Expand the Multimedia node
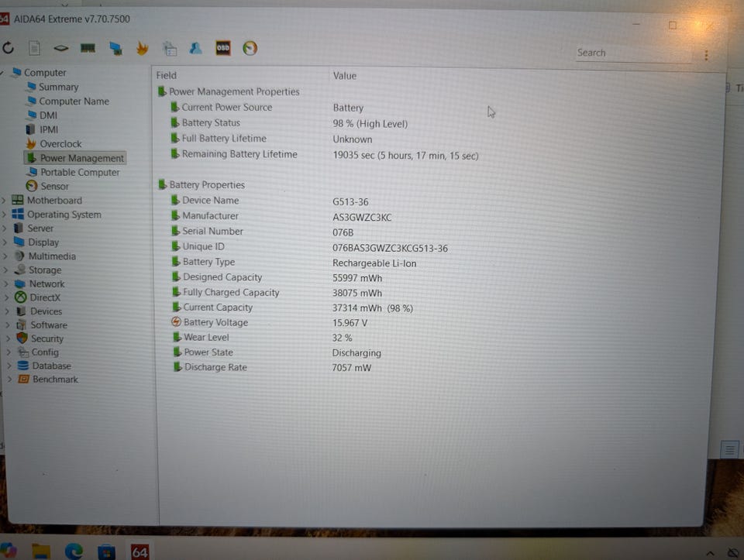 (x=5, y=256)
